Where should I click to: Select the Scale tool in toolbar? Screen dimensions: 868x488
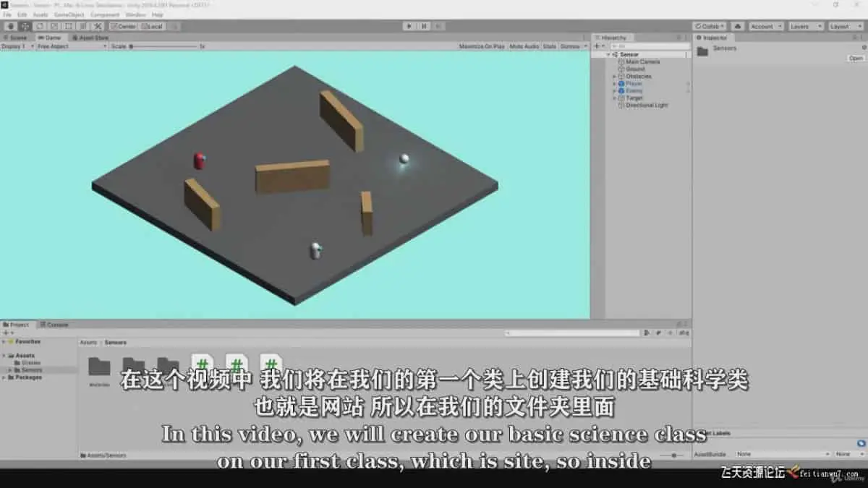(54, 26)
